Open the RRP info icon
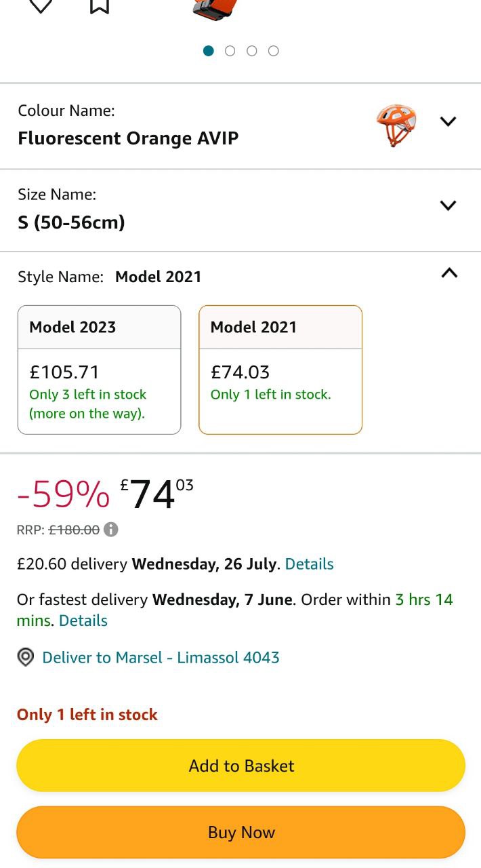 (111, 530)
